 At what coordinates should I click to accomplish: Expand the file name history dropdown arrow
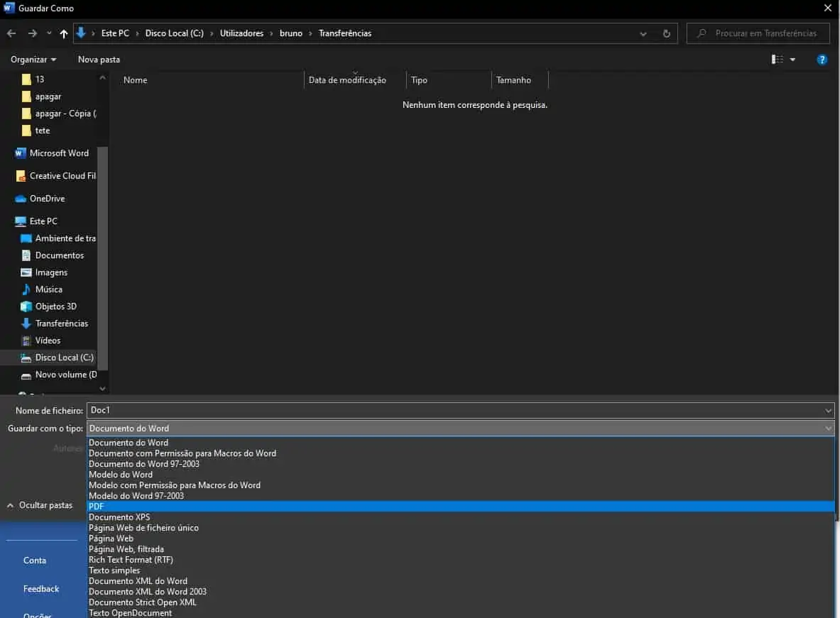pos(828,411)
